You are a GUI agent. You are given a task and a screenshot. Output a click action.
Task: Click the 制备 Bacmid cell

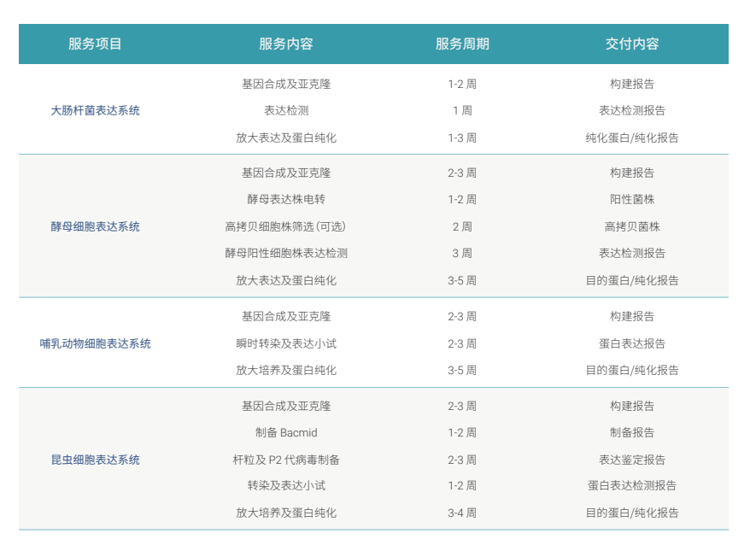[285, 432]
